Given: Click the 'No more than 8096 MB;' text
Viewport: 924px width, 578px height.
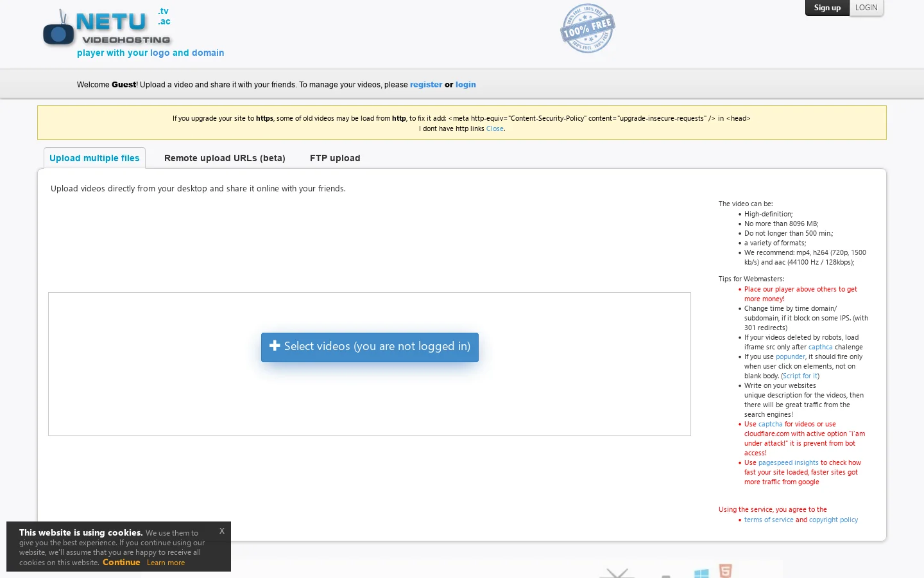Looking at the screenshot, I should (781, 223).
